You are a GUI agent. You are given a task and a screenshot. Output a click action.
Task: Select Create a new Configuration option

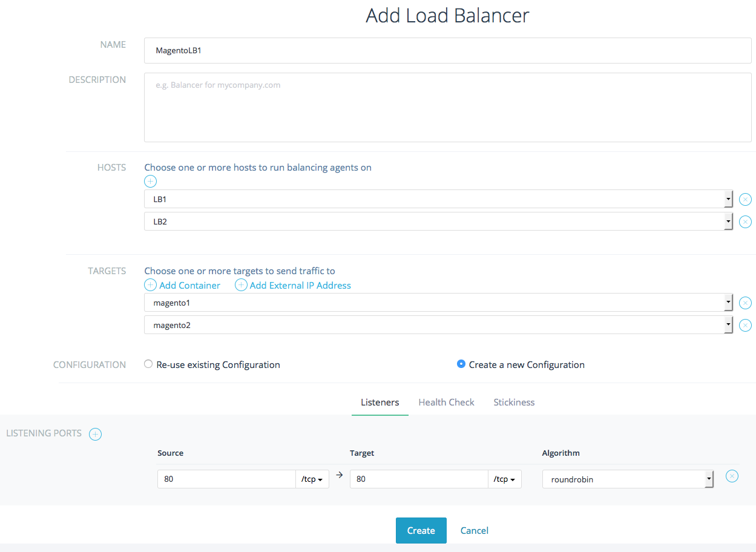461,364
